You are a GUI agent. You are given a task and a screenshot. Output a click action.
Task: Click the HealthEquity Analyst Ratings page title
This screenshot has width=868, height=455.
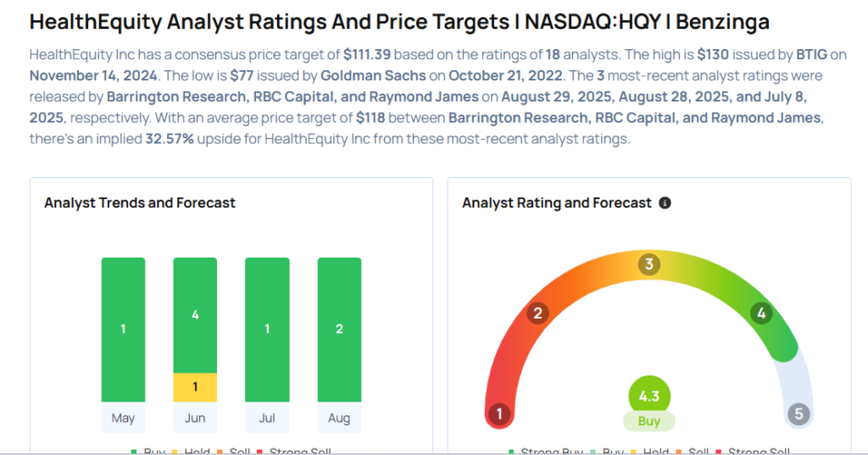coord(400,22)
